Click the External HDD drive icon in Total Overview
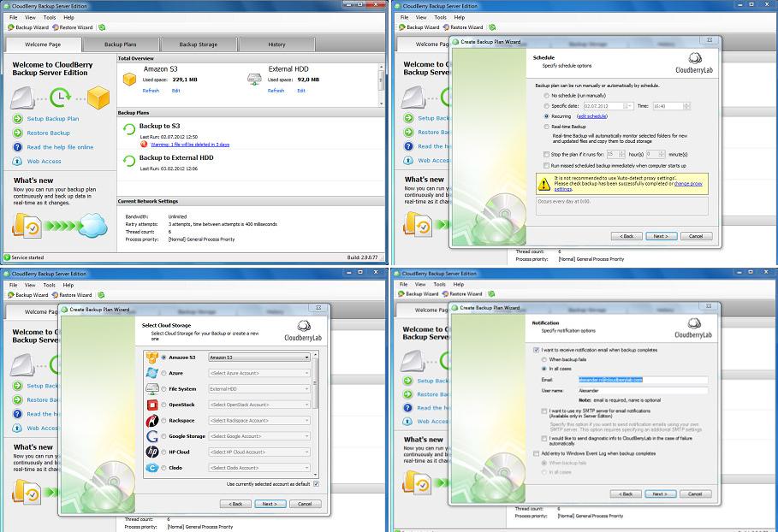This screenshot has height=532, width=778. (254, 80)
